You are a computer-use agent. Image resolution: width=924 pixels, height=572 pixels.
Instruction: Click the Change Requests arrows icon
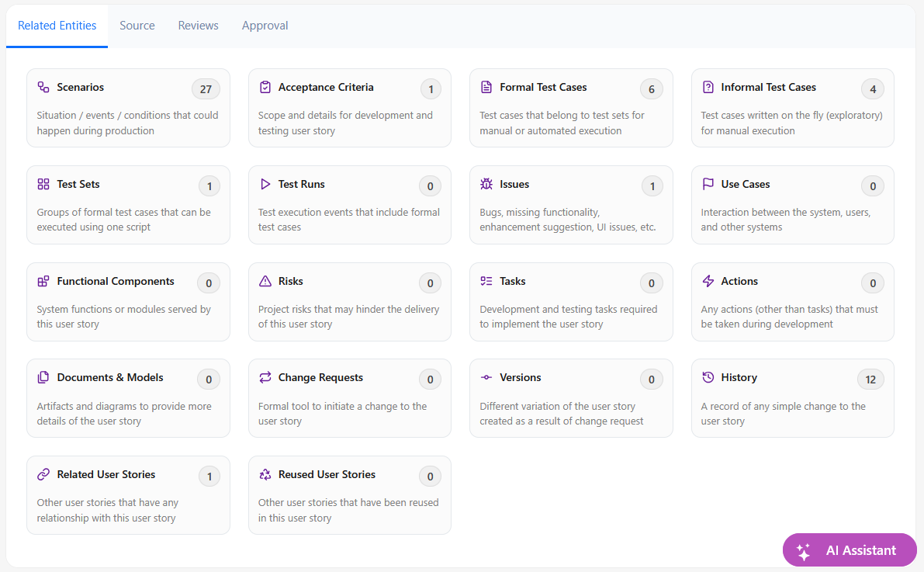click(265, 378)
